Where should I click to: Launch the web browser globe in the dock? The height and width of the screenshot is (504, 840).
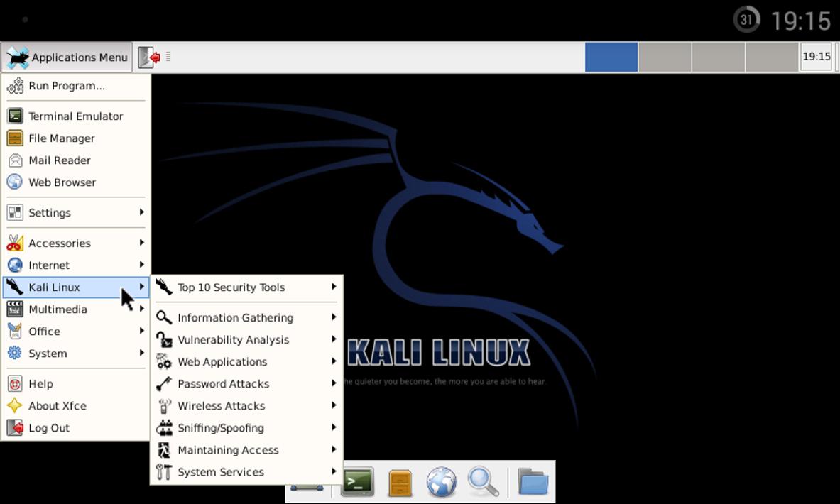tap(442, 481)
